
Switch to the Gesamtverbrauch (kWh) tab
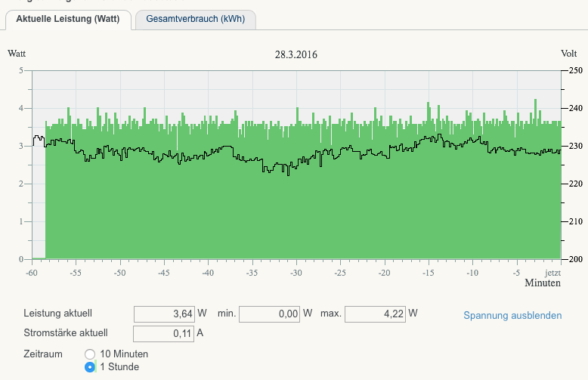pyautogui.click(x=195, y=19)
